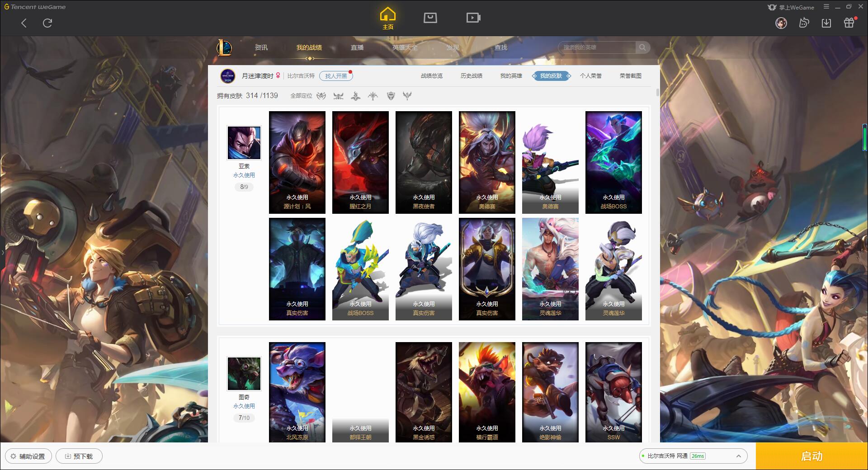Switch to 我的皮肤 sub-tab
This screenshot has width=868, height=470.
click(551, 76)
